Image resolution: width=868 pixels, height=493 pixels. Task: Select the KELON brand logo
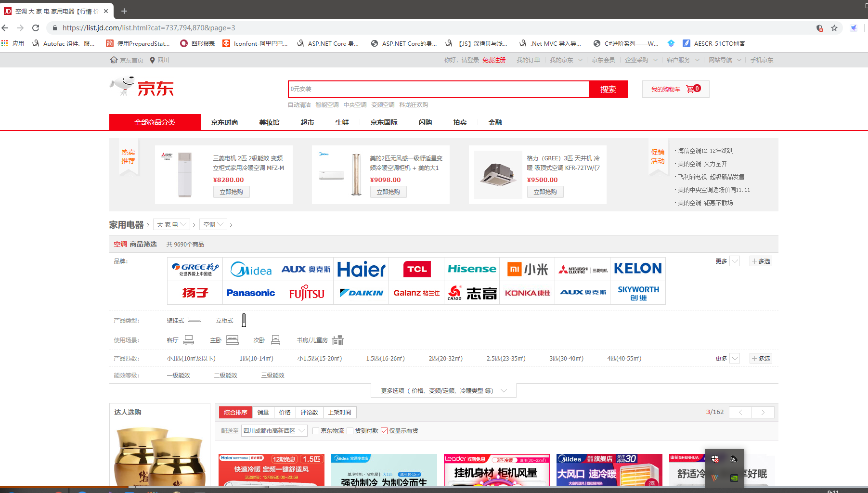click(638, 269)
